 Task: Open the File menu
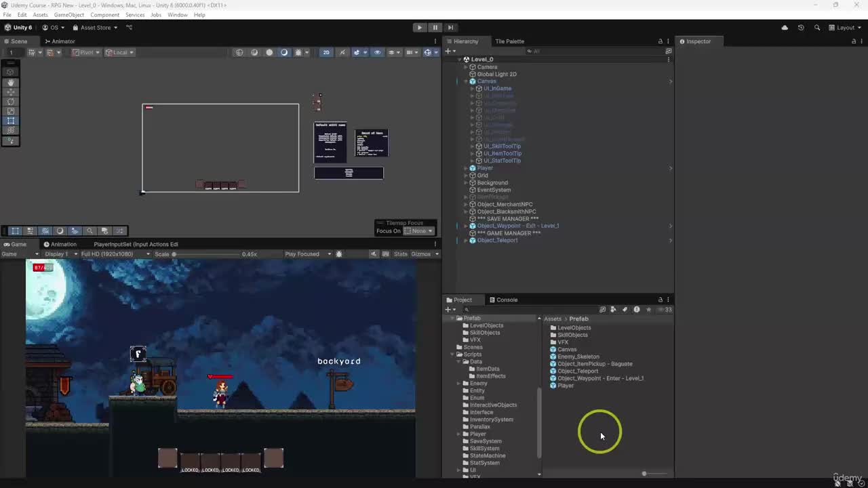pos(7,15)
